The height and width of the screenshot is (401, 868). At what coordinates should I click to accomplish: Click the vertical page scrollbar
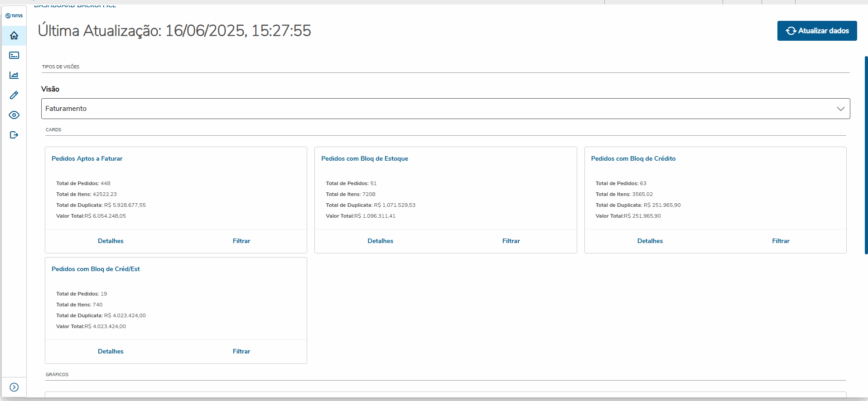pos(866,154)
